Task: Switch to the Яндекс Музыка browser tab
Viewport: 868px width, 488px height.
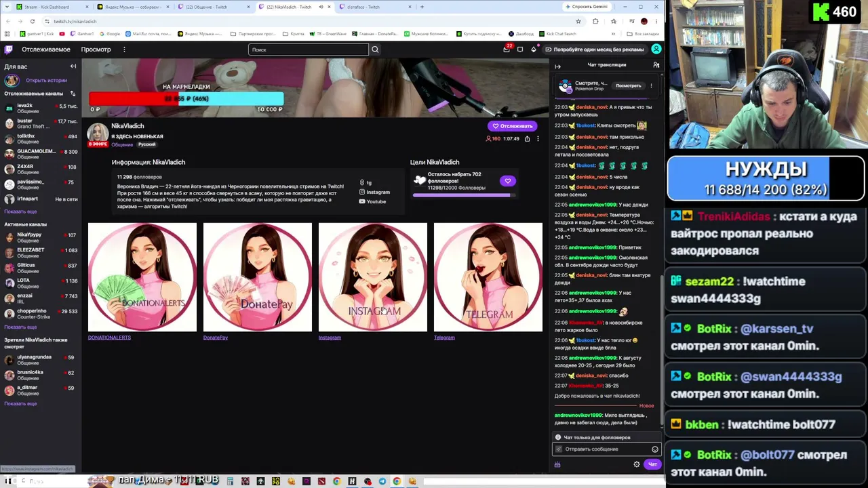Action: (x=134, y=7)
